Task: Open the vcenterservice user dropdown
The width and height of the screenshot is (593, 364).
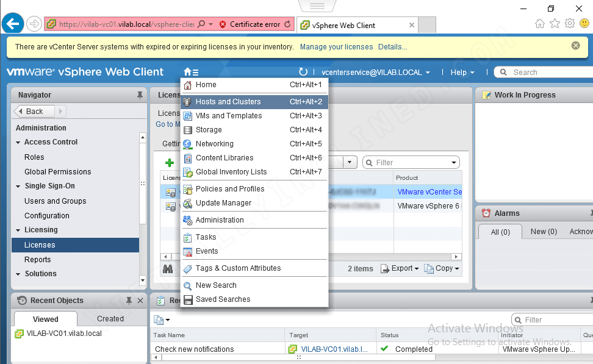Action: (376, 72)
